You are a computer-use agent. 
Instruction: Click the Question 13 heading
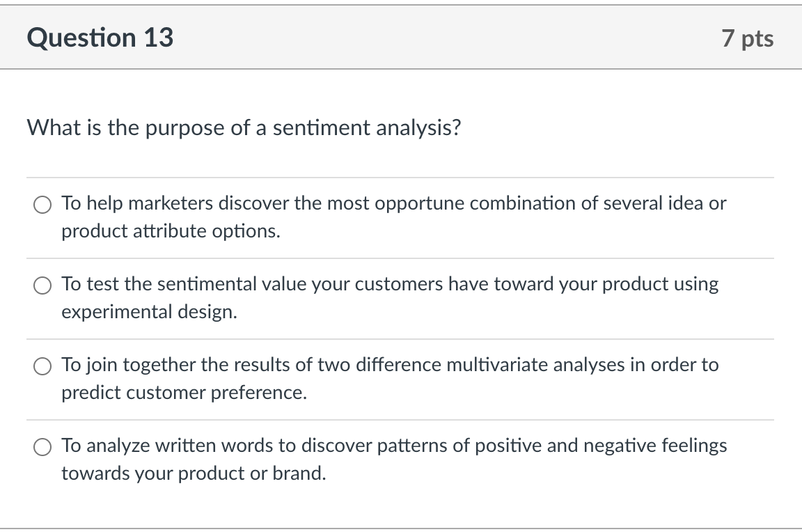point(100,38)
